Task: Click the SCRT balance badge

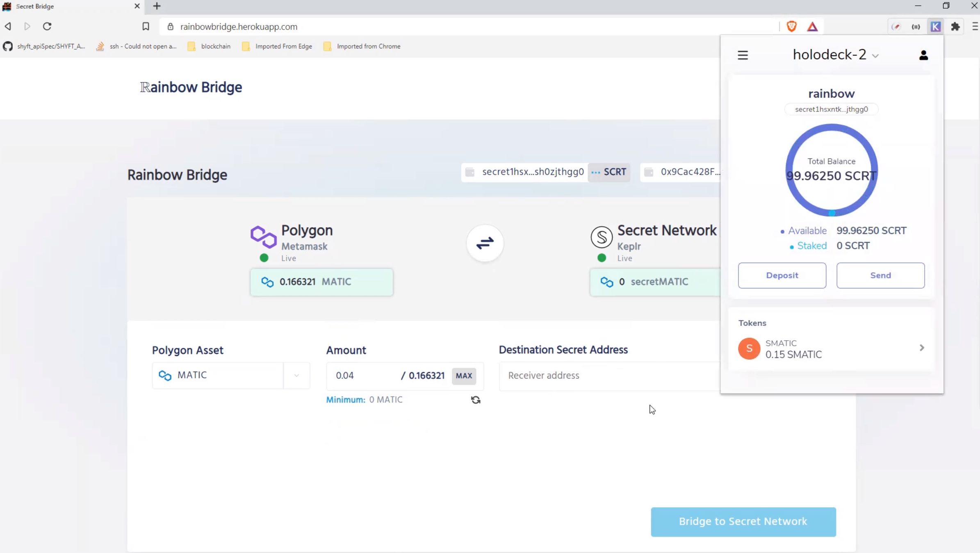Action: (x=609, y=172)
